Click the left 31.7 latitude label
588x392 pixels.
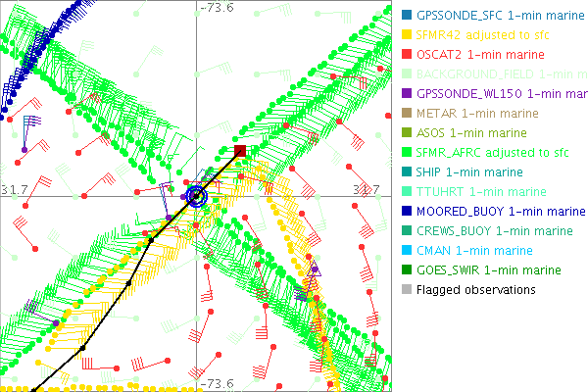click(x=16, y=187)
